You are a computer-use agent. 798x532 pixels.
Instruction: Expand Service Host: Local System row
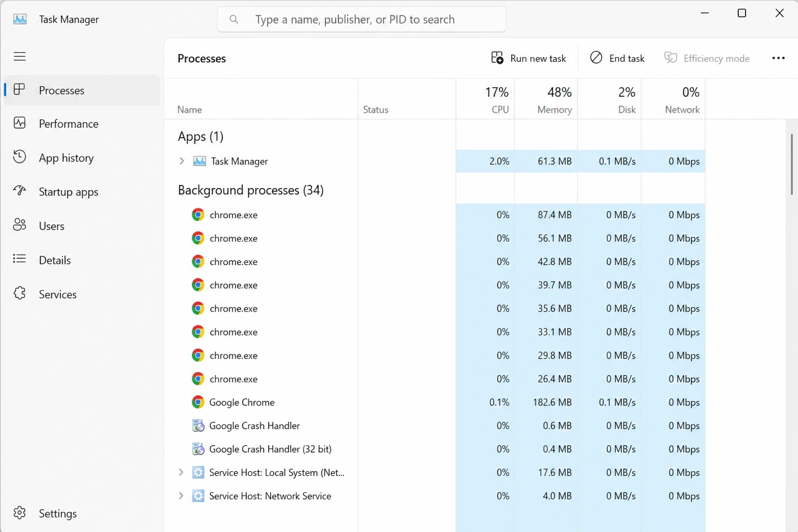click(181, 472)
